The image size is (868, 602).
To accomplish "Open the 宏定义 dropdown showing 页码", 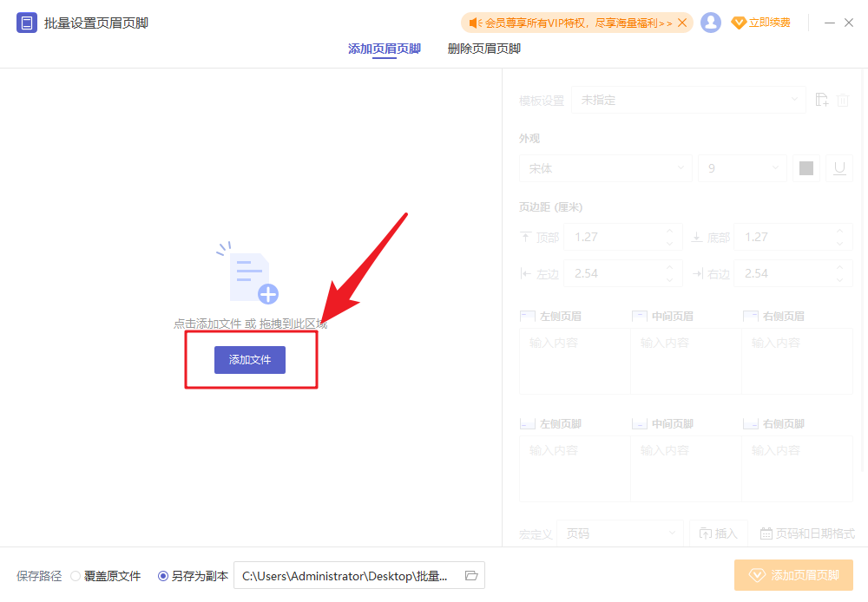I will coord(620,533).
